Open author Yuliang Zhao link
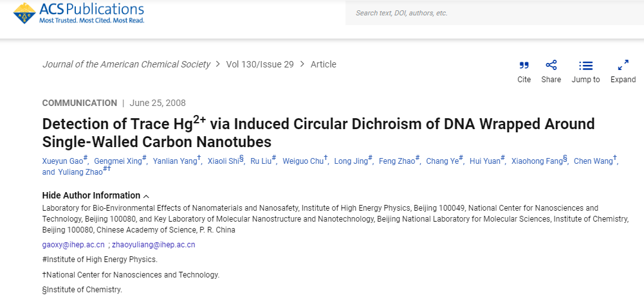The width and height of the screenshot is (644, 300). pyautogui.click(x=80, y=172)
